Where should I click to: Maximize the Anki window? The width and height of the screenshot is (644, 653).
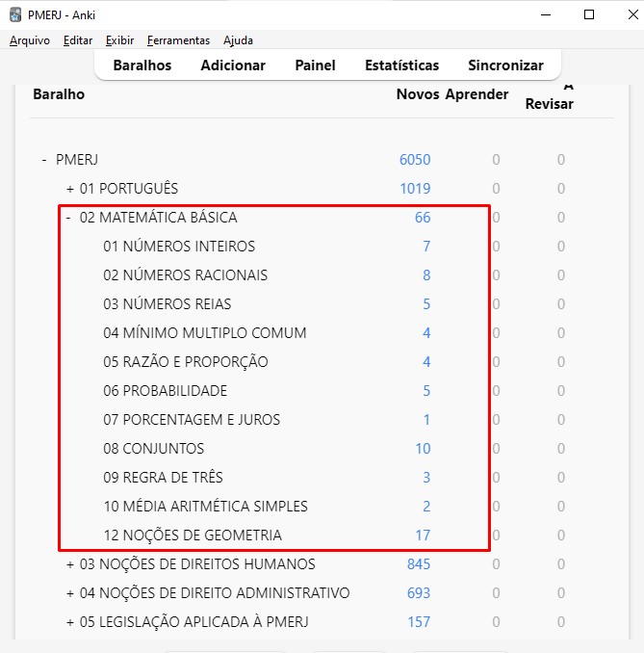(x=589, y=15)
